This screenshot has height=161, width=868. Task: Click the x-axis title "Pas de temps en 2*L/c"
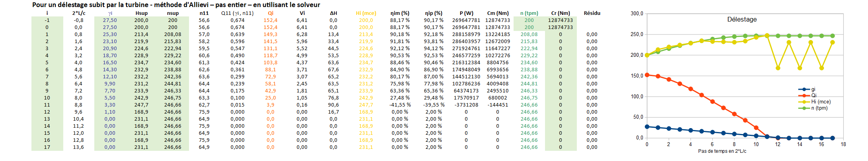tap(722, 151)
